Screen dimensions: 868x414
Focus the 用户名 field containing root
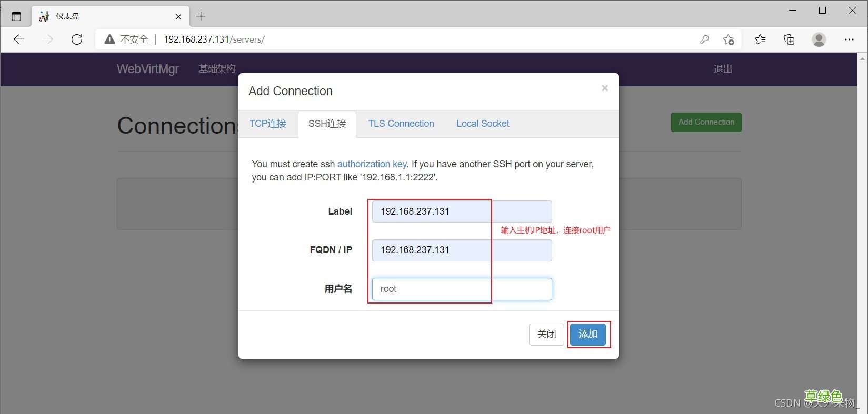click(462, 289)
